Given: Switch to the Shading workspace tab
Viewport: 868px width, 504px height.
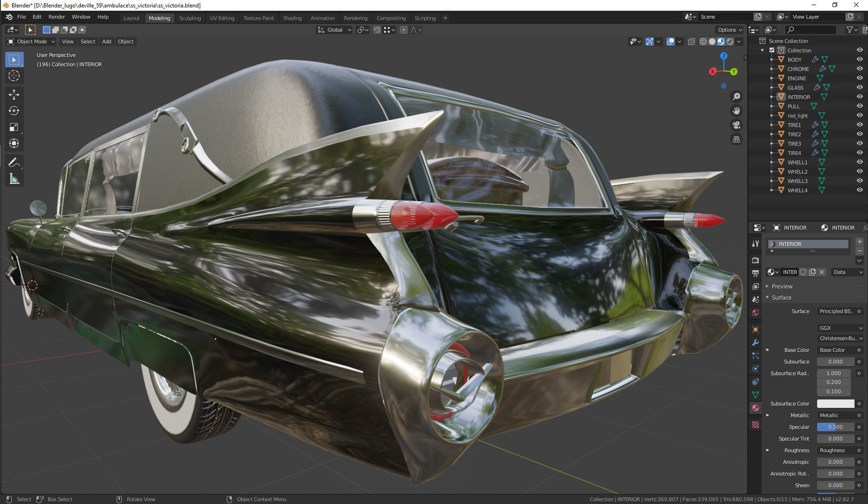Looking at the screenshot, I should tap(292, 18).
